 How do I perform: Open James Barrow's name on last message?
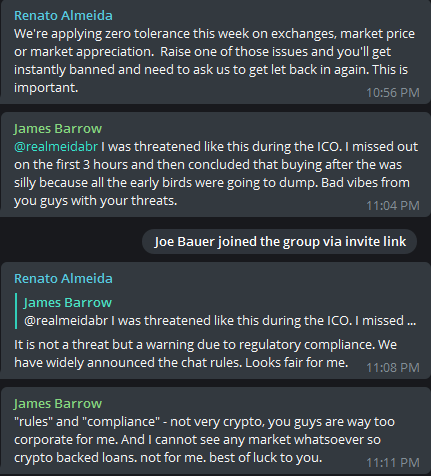point(58,404)
